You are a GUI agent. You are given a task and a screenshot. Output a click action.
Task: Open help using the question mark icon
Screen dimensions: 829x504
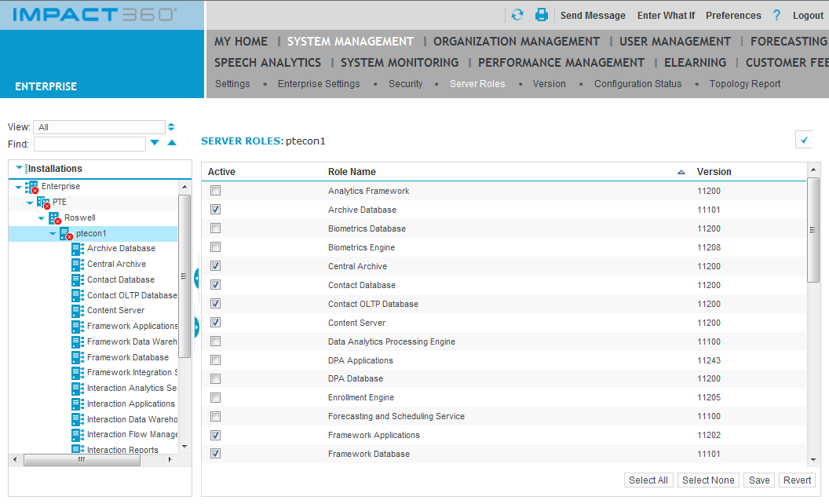coord(776,15)
